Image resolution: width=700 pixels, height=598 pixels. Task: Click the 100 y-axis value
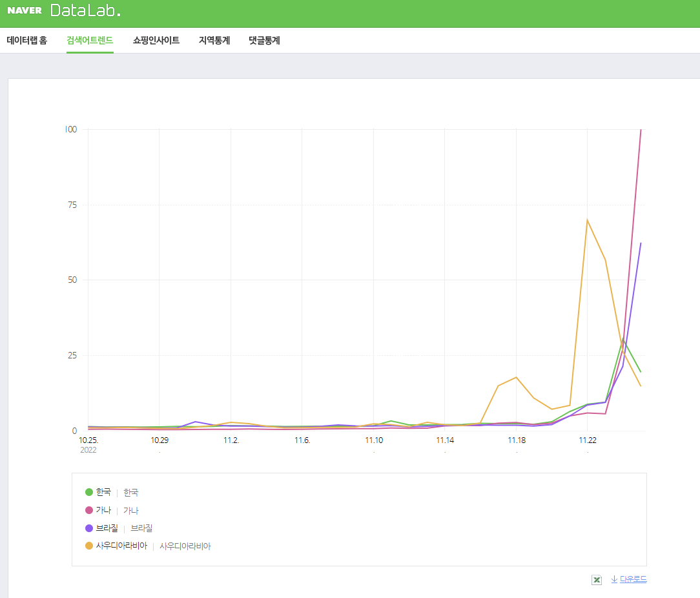pyautogui.click(x=71, y=130)
